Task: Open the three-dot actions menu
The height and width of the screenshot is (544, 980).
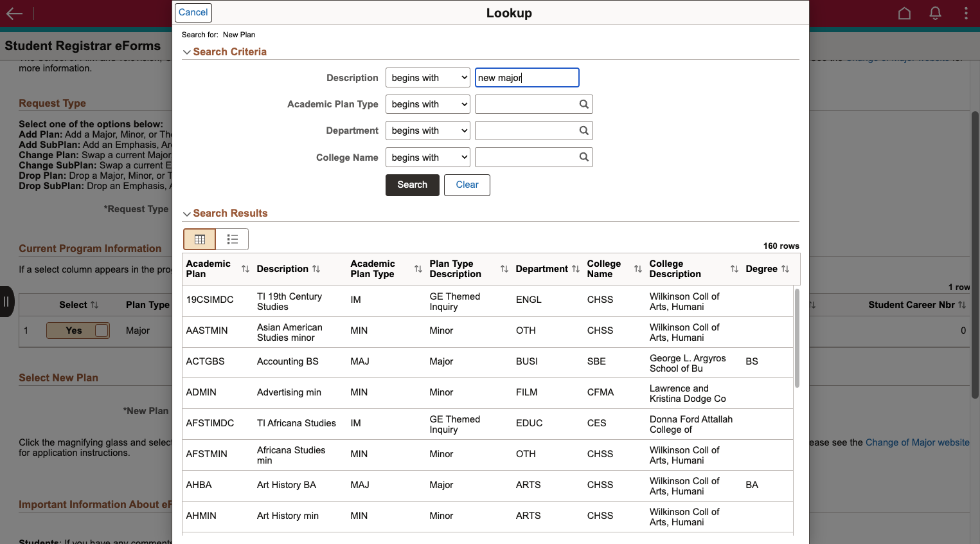Action: pyautogui.click(x=966, y=14)
